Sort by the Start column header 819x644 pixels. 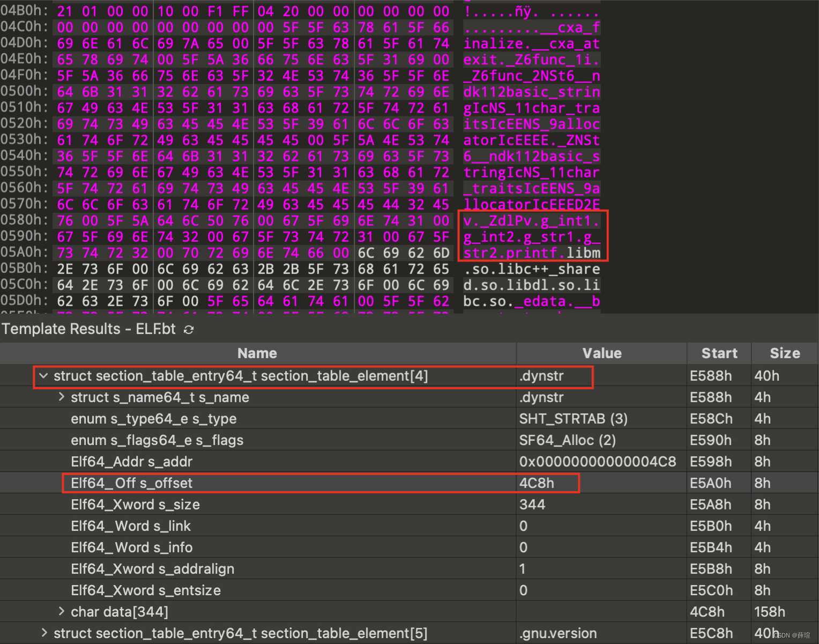719,353
